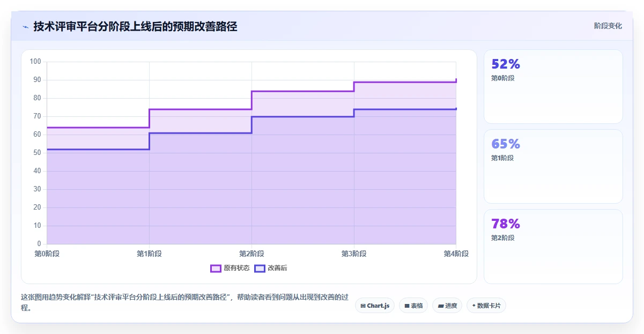Click the 78% value text
Image resolution: width=644 pixels, height=334 pixels.
[x=506, y=224]
